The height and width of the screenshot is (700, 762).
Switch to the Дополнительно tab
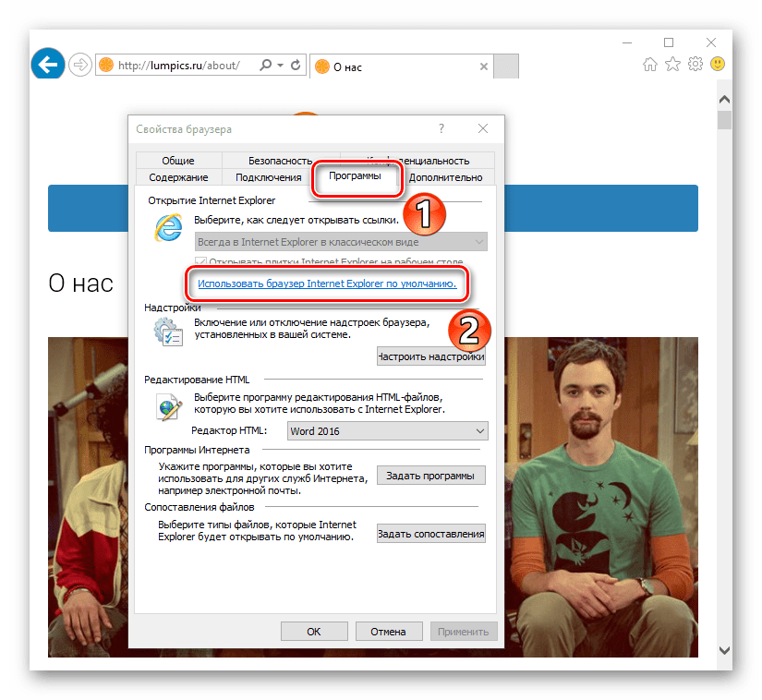coord(445,177)
